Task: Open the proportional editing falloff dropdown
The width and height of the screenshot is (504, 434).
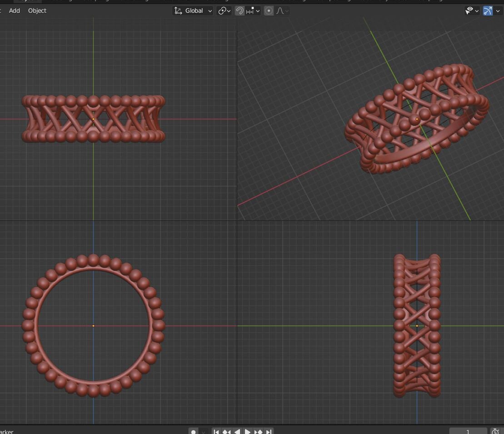Action: pos(282,10)
